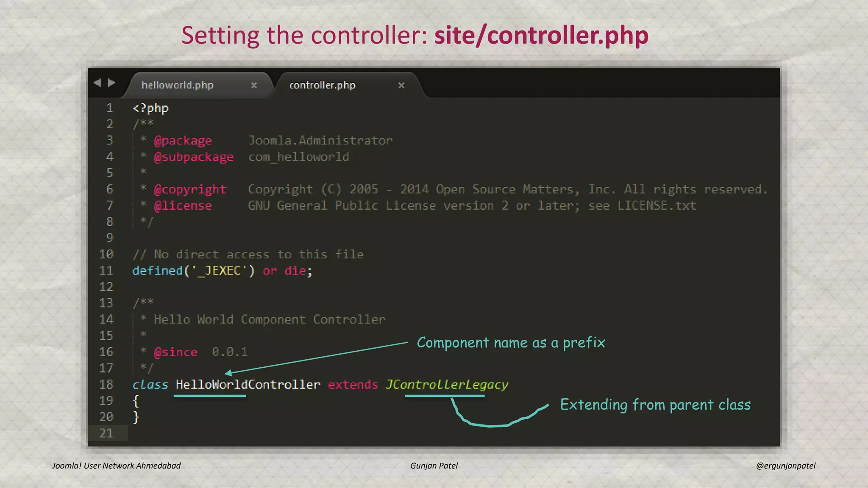Click 'Joomla! User Network Ahmedabad' footer

click(116, 466)
